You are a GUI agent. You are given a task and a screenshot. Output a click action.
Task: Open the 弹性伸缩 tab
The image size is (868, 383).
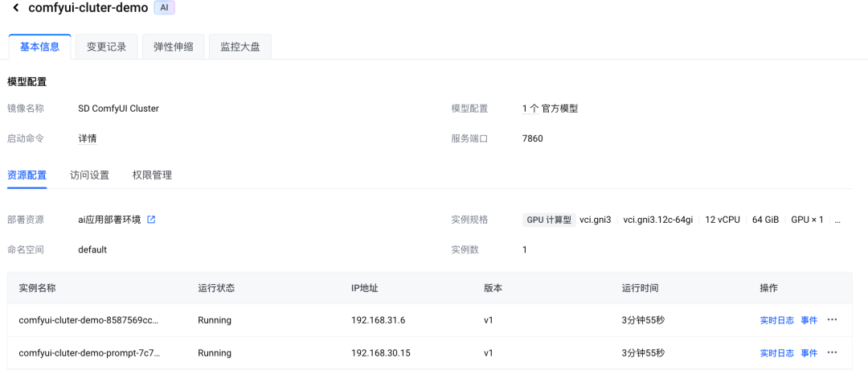[x=174, y=47]
